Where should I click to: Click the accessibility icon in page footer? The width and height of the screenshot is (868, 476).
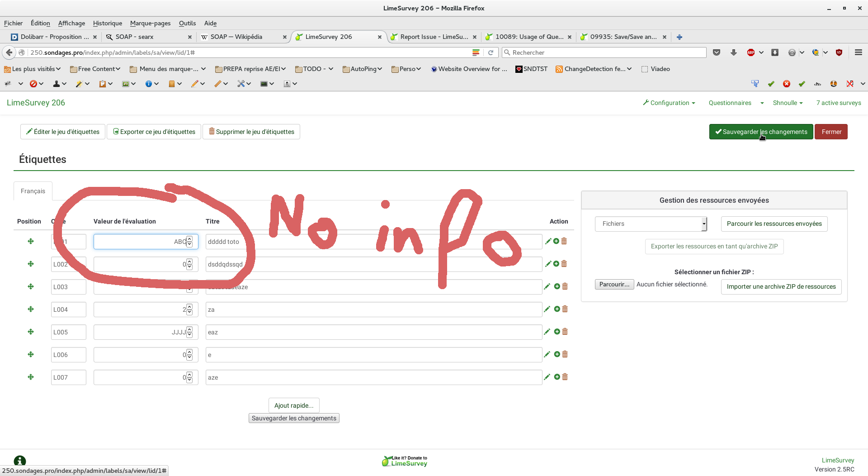coord(20,461)
